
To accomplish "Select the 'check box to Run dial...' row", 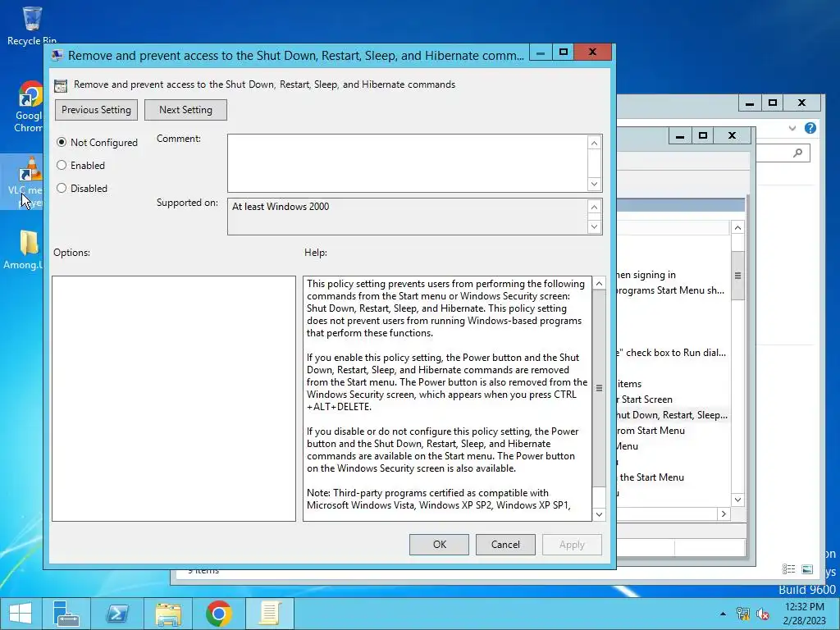I will (x=672, y=353).
